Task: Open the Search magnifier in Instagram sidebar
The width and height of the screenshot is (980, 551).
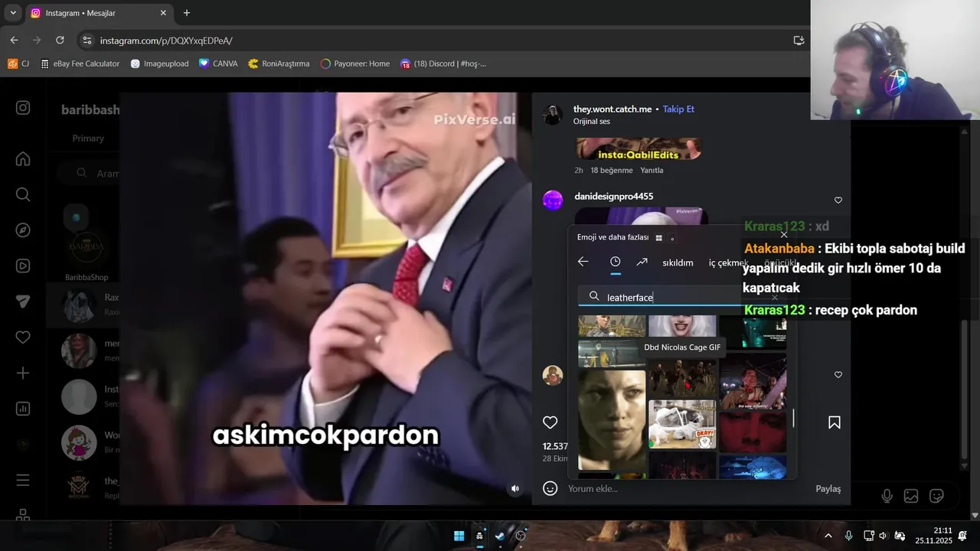Action: 23,194
